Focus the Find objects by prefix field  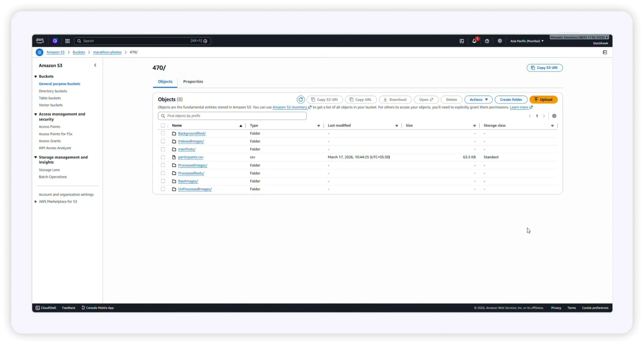tap(232, 116)
